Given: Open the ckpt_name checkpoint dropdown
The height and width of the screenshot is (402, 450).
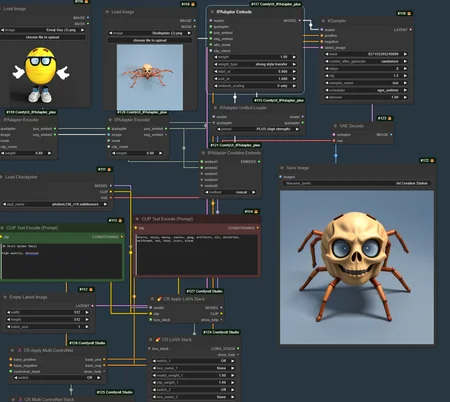Looking at the screenshot, I should point(55,204).
